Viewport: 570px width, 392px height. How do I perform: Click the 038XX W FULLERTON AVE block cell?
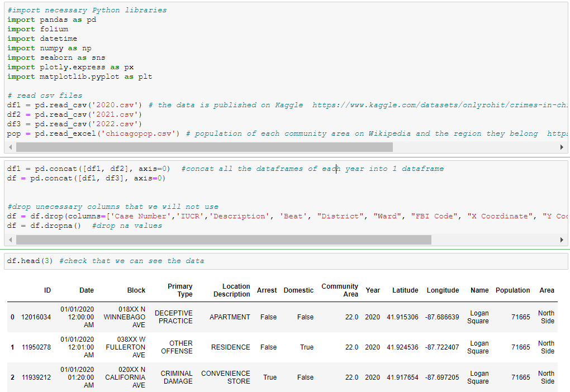pos(125,347)
